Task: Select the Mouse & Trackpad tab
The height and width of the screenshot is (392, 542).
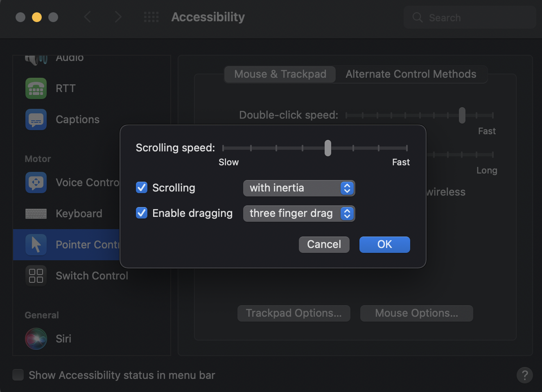Action: (x=280, y=74)
